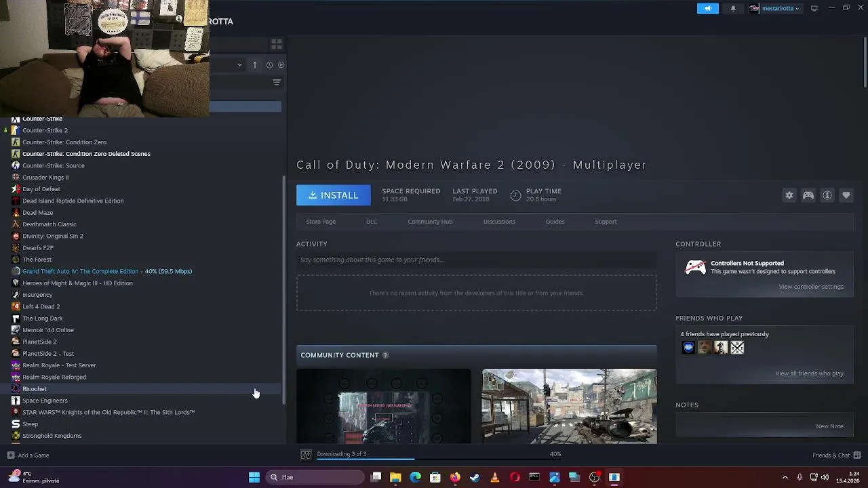The width and height of the screenshot is (868, 488).
Task: Click the first friend avatar
Action: point(688,348)
